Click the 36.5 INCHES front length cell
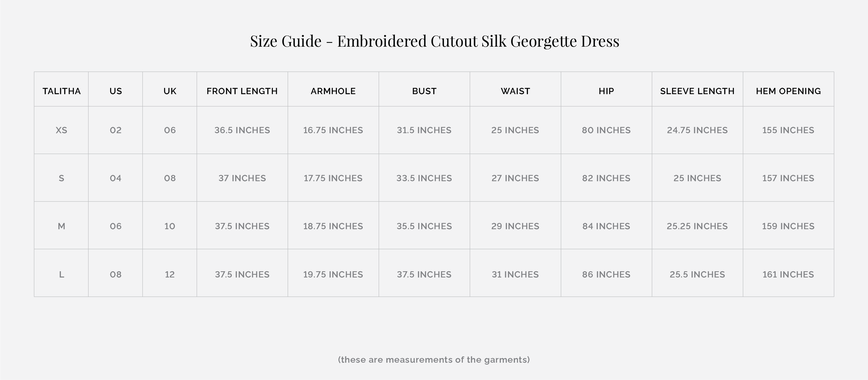868x380 pixels. (x=242, y=130)
